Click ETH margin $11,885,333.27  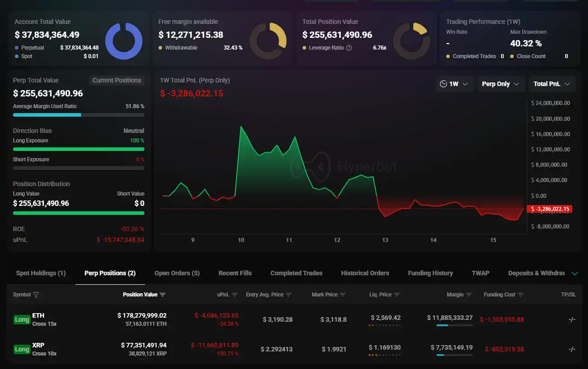click(450, 318)
